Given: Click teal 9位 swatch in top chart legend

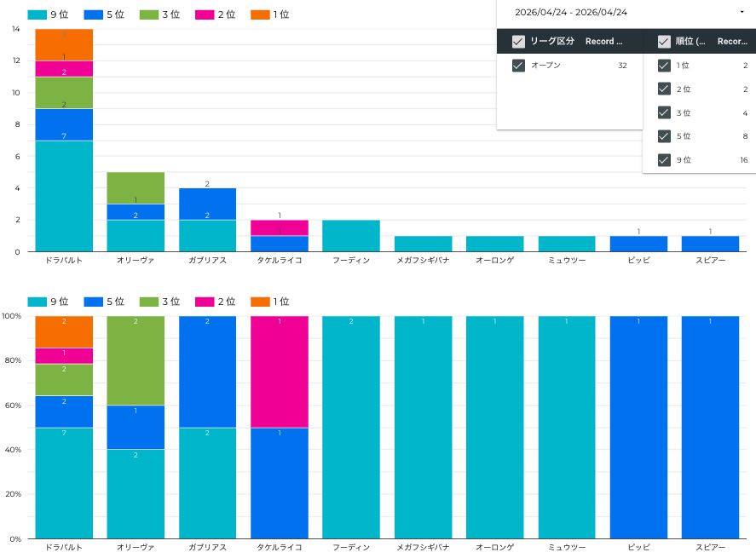Looking at the screenshot, I should point(37,14).
